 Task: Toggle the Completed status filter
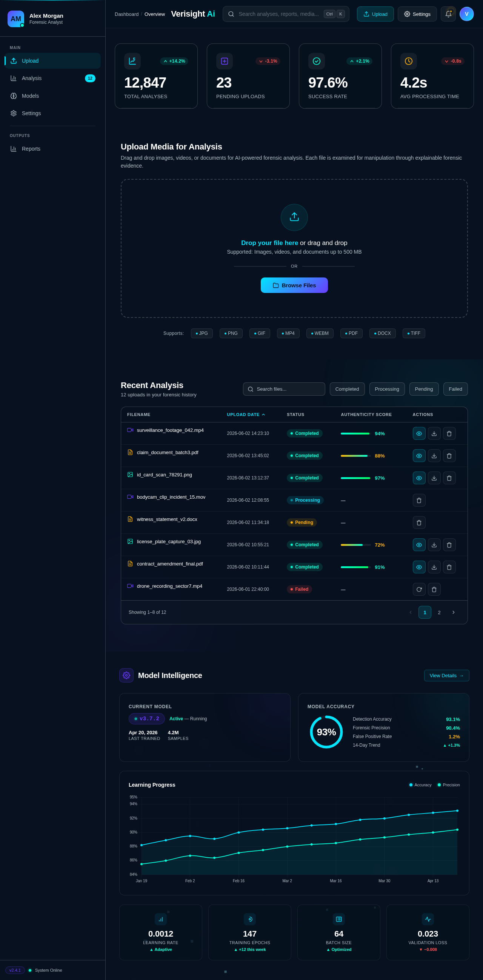[347, 389]
